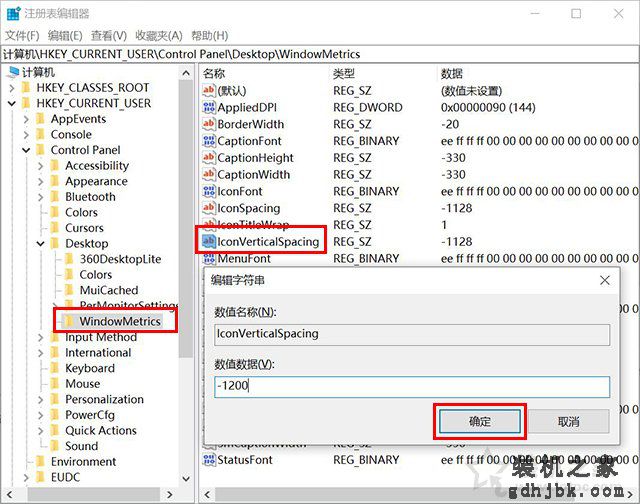Select the PowerCfg key in tree

pos(90,415)
